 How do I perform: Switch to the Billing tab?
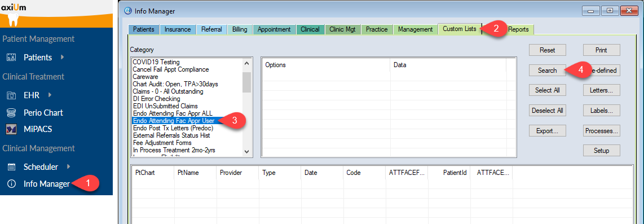240,29
